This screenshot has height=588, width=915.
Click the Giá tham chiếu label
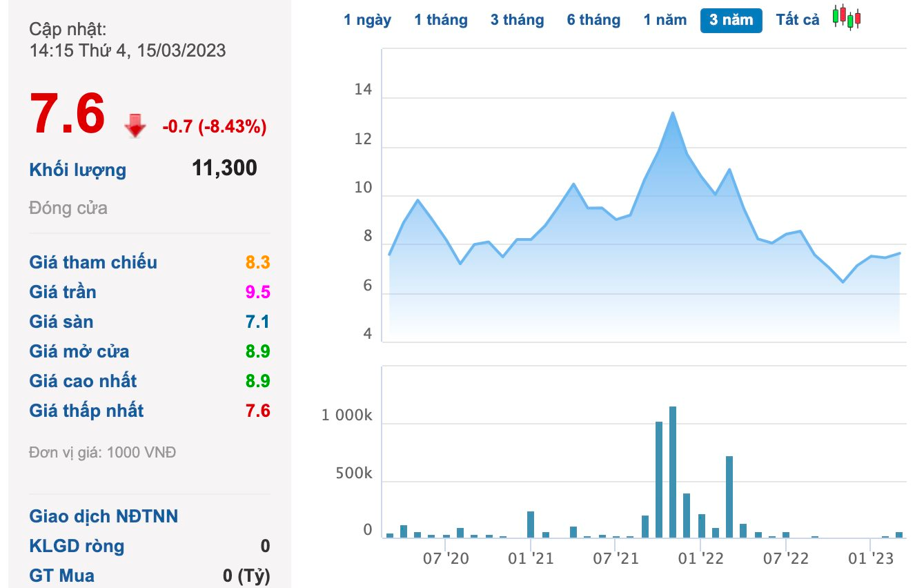(x=93, y=262)
